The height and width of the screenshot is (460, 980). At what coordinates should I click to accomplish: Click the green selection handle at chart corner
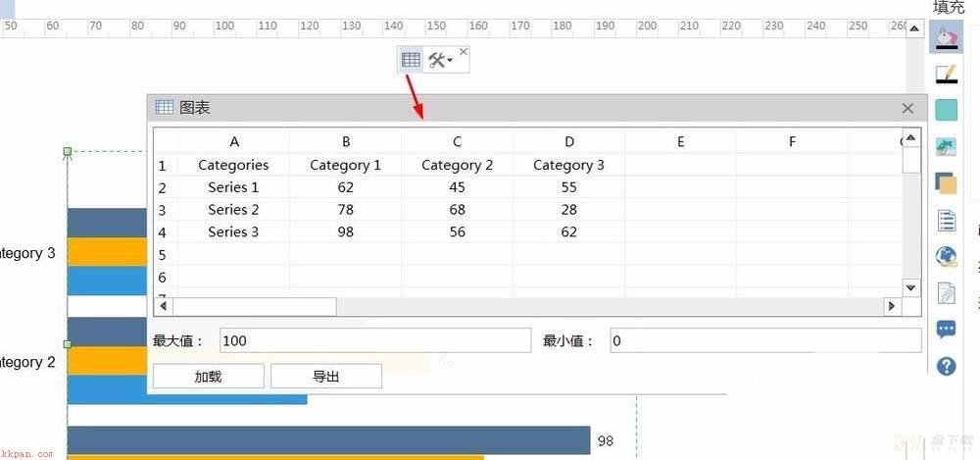[68, 151]
